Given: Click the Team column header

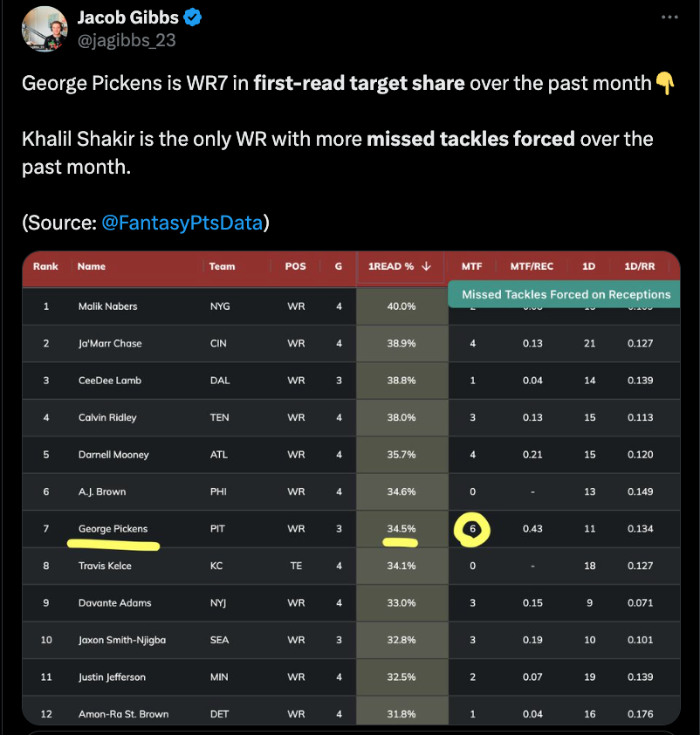Looking at the screenshot, I should 222,266.
